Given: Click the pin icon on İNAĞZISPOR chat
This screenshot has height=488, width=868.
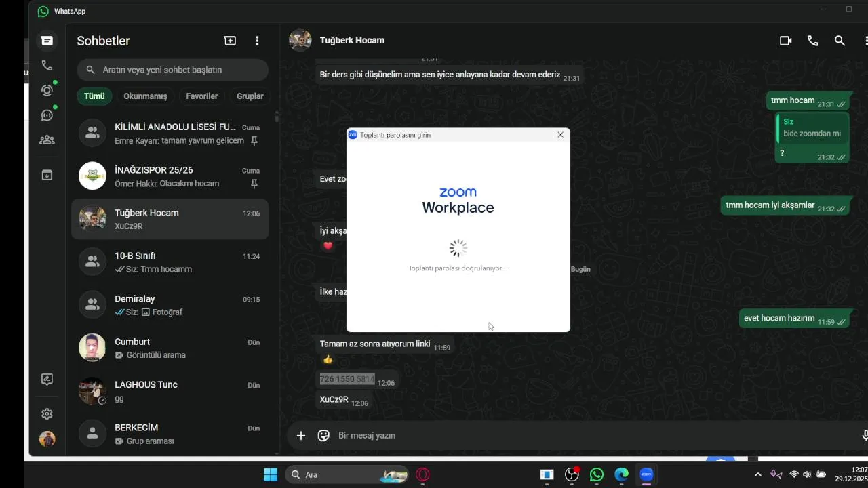Looking at the screenshot, I should (x=254, y=184).
